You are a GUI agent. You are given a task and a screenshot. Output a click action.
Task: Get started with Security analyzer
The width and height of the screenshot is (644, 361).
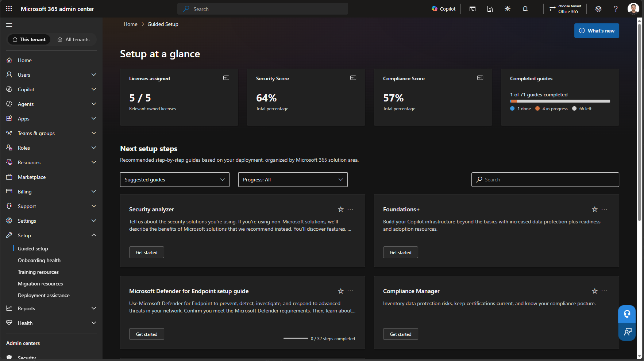click(147, 252)
